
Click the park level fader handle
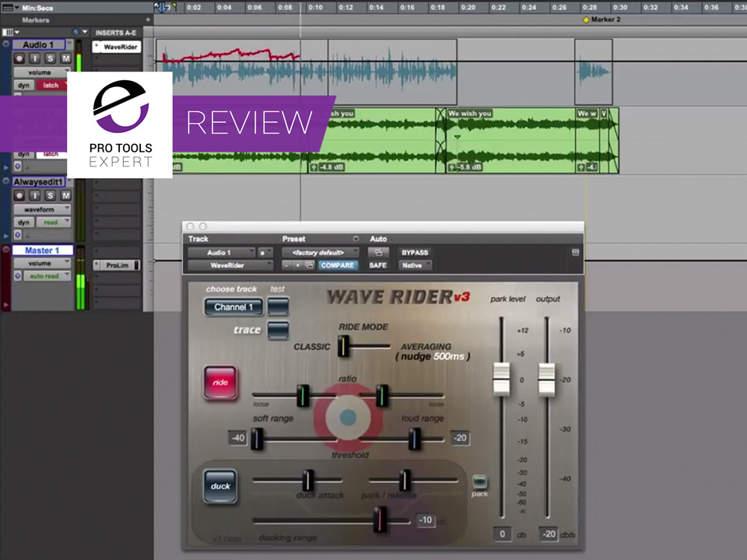click(501, 379)
